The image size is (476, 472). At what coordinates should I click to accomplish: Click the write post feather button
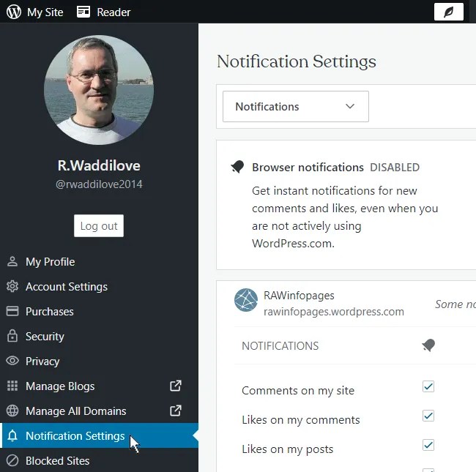449,12
